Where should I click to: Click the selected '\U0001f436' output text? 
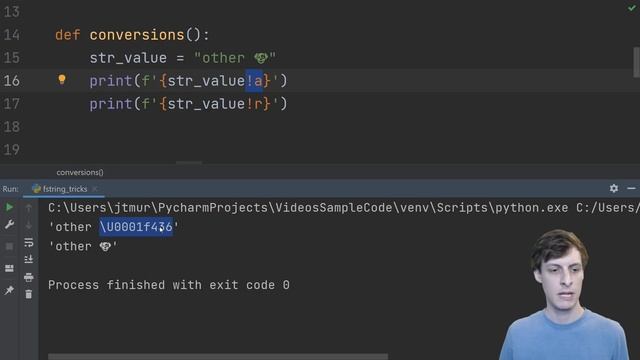(136, 227)
